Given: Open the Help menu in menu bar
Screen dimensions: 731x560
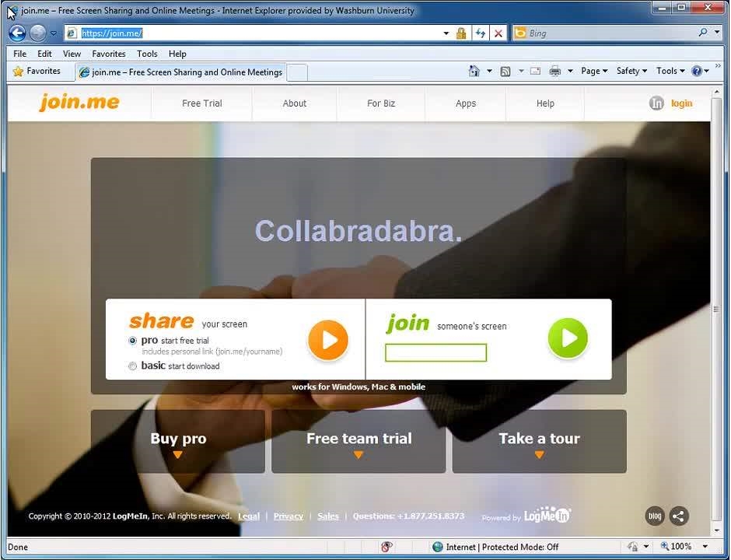Looking at the screenshot, I should [x=177, y=54].
